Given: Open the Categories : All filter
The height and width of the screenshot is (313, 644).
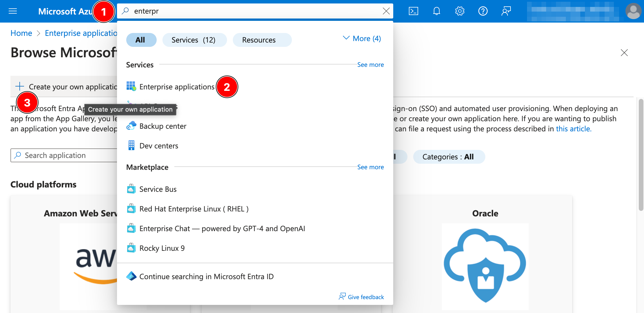Looking at the screenshot, I should pyautogui.click(x=449, y=157).
